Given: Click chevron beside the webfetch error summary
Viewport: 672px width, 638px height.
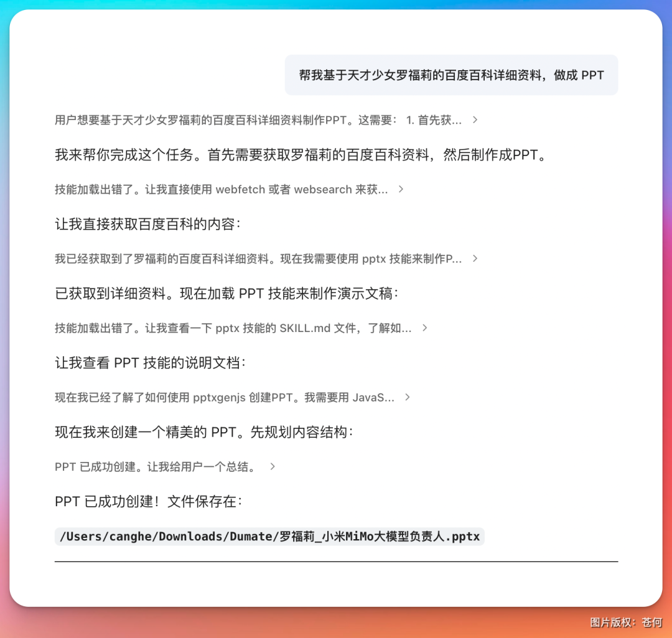Looking at the screenshot, I should (400, 190).
